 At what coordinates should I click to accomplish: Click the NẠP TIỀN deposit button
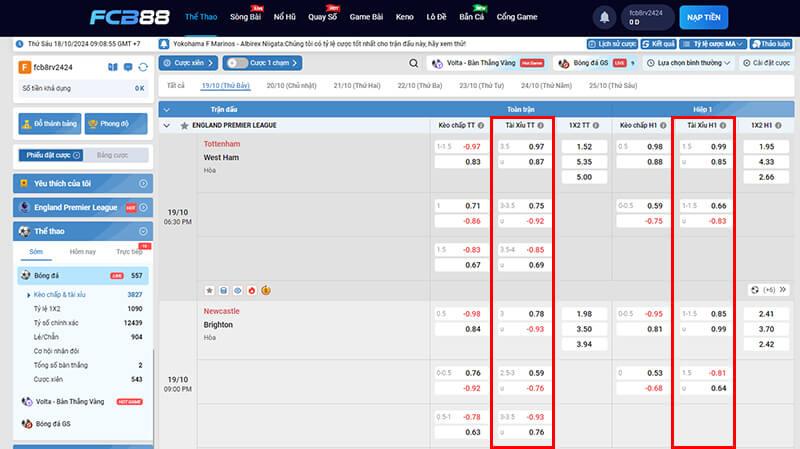(x=703, y=18)
